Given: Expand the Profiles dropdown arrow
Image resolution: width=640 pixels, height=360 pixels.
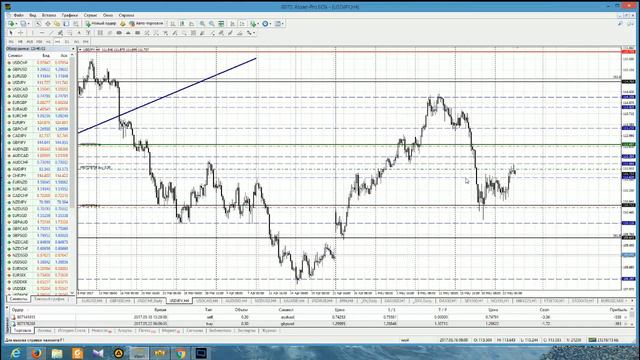Looking at the screenshot, I should (x=29, y=24).
